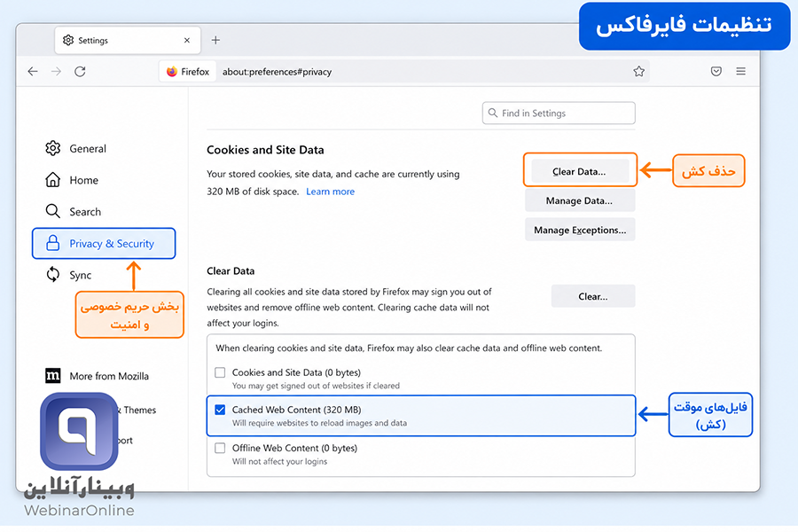Click the Themes link in sidebar
This screenshot has width=798, height=532.
(139, 410)
